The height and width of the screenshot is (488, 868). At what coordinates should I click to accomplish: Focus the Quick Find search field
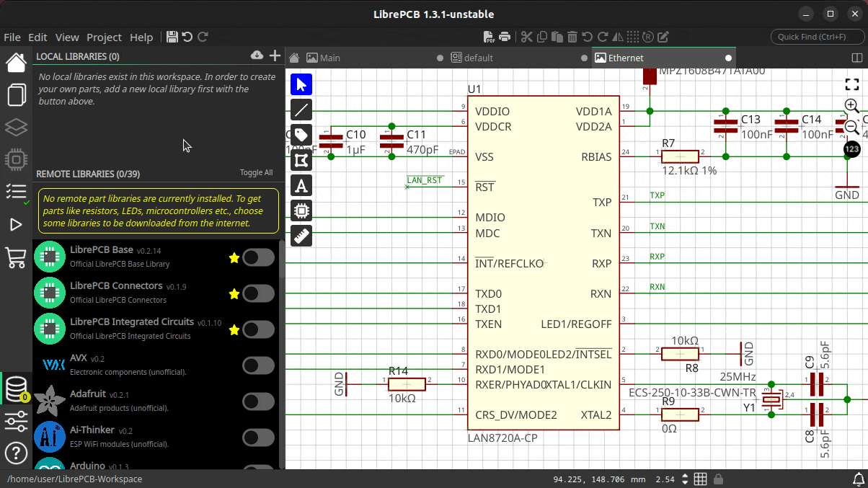point(817,37)
